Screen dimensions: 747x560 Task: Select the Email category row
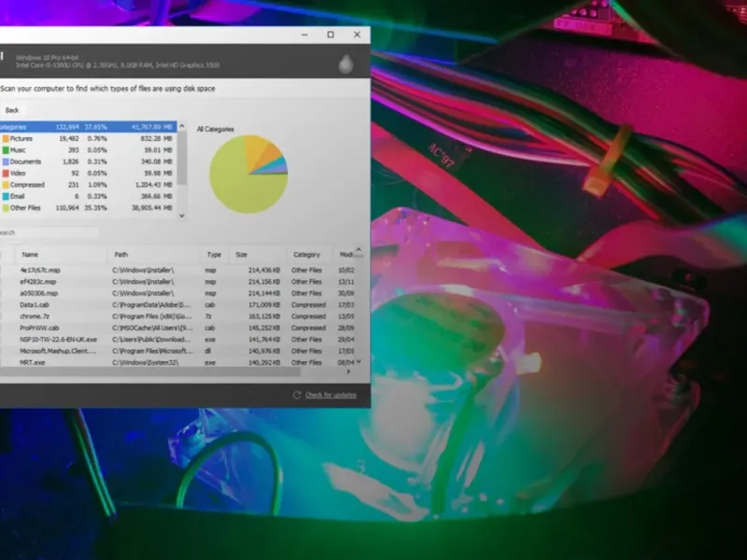click(x=88, y=196)
